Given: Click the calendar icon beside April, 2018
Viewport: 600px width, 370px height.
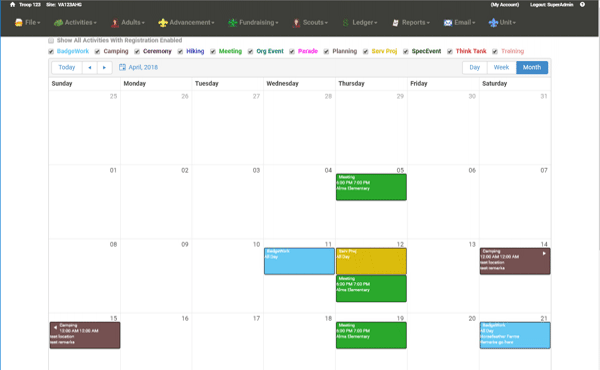Looking at the screenshot, I should (x=122, y=67).
